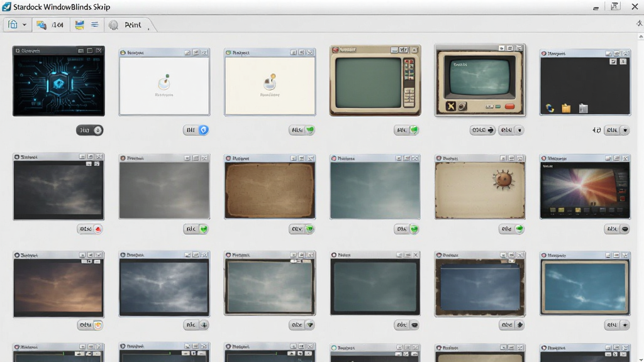Open the dropdown pill under dark desktop skin
This screenshot has width=644, height=362.
[617, 130]
